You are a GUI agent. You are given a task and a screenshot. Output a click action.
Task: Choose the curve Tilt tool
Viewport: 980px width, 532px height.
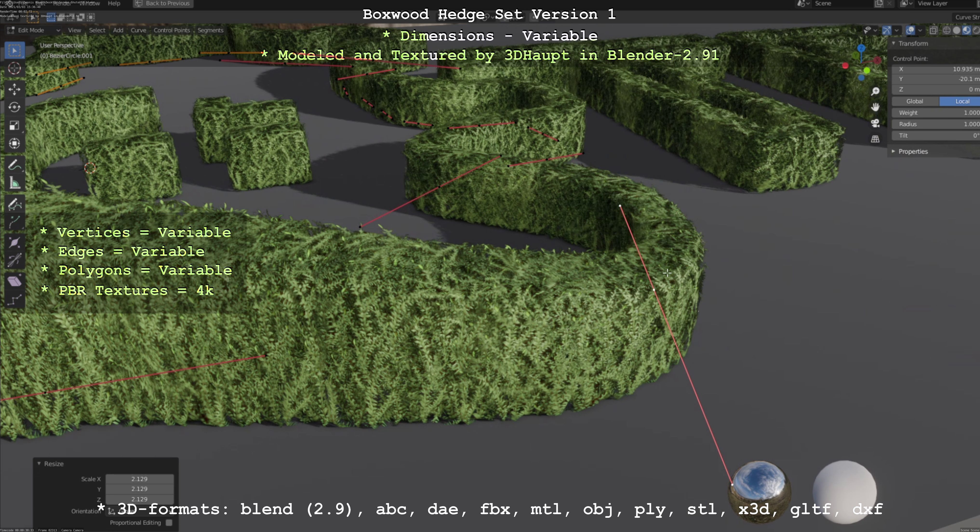(14, 260)
